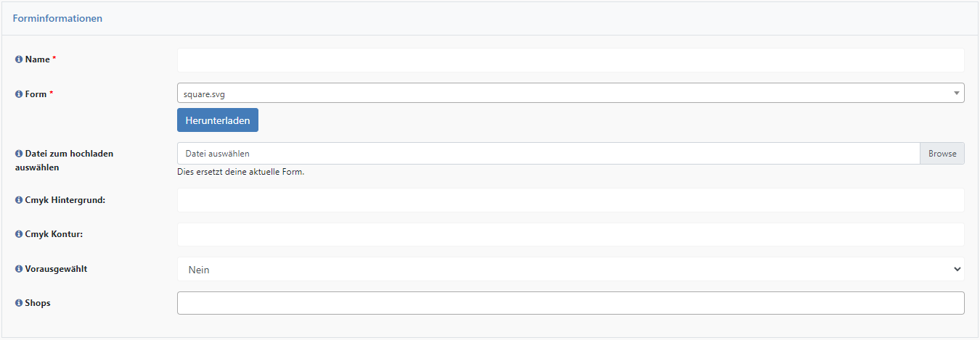Open the Form dropdown showing square.svg
Viewport: 980px width, 340px height.
click(x=571, y=93)
